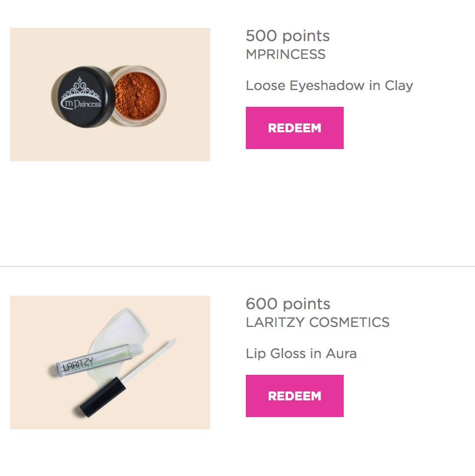
Task: Redeem the MPrincess Loose Eyeshadow reward
Action: tap(295, 128)
